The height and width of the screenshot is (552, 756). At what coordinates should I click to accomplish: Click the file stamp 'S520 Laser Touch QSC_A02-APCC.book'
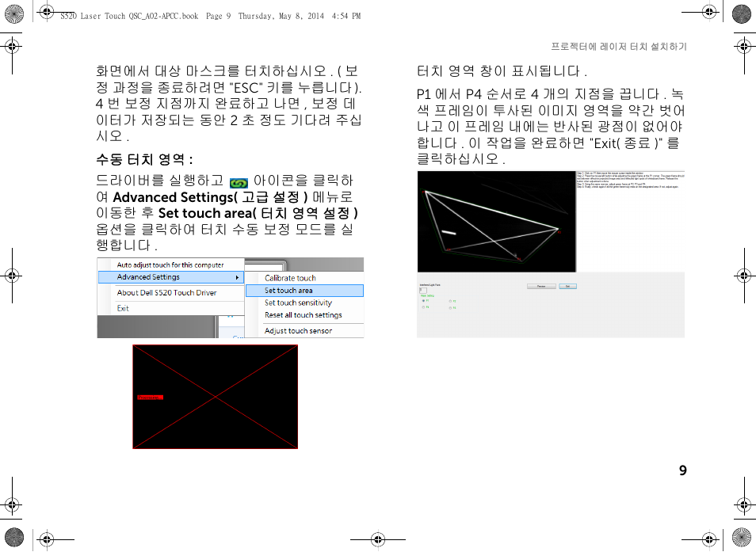129,16
